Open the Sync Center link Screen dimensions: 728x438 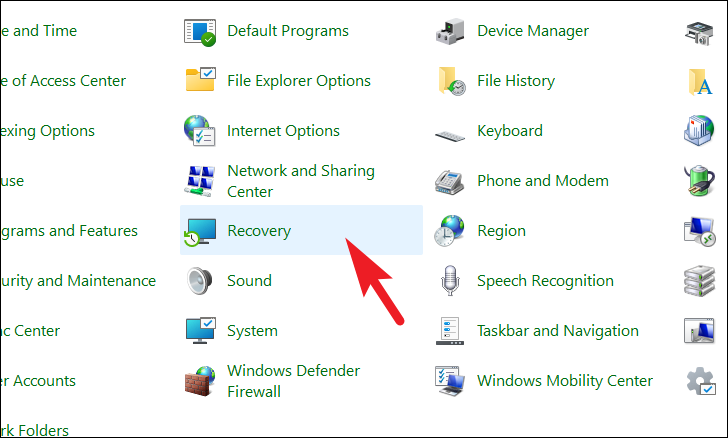(x=32, y=331)
